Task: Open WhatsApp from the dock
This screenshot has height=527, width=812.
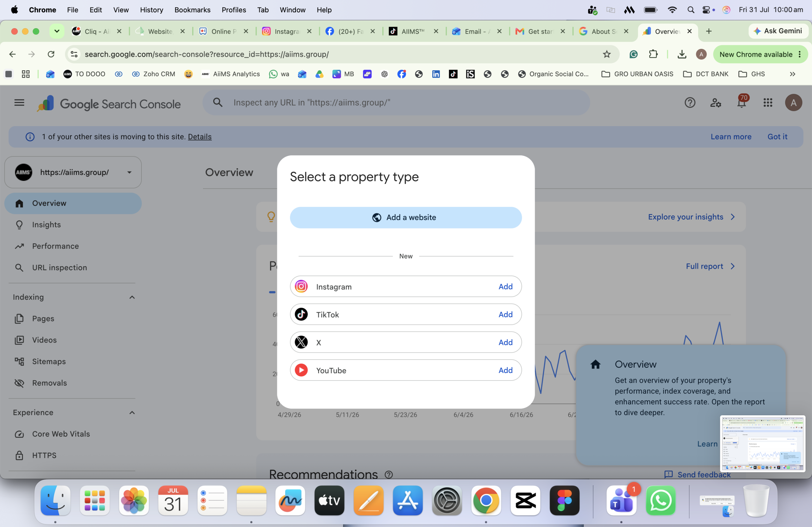Action: pyautogui.click(x=660, y=500)
